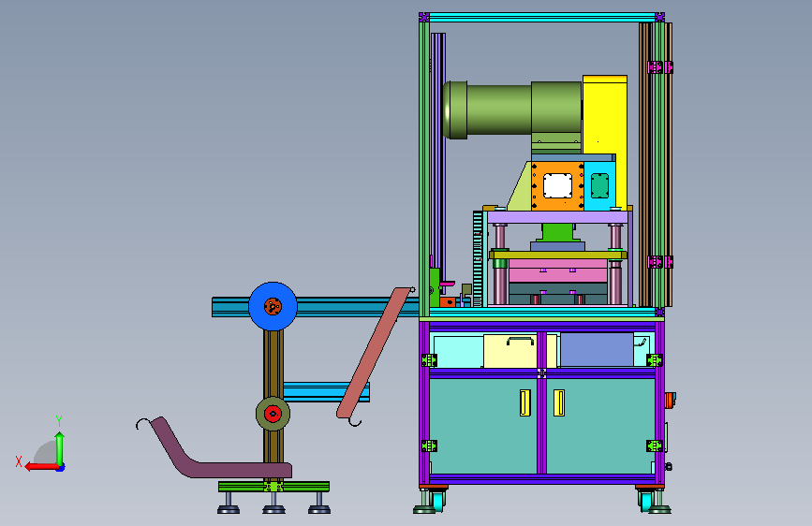Select the green insert in the cyan block
This screenshot has width=812, height=526.
pos(599,186)
